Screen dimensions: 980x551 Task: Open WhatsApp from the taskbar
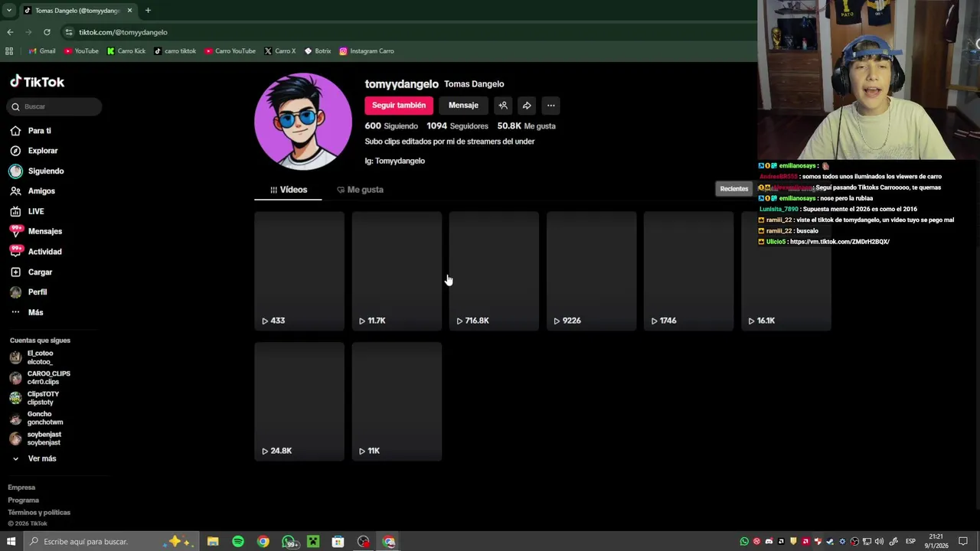point(289,541)
